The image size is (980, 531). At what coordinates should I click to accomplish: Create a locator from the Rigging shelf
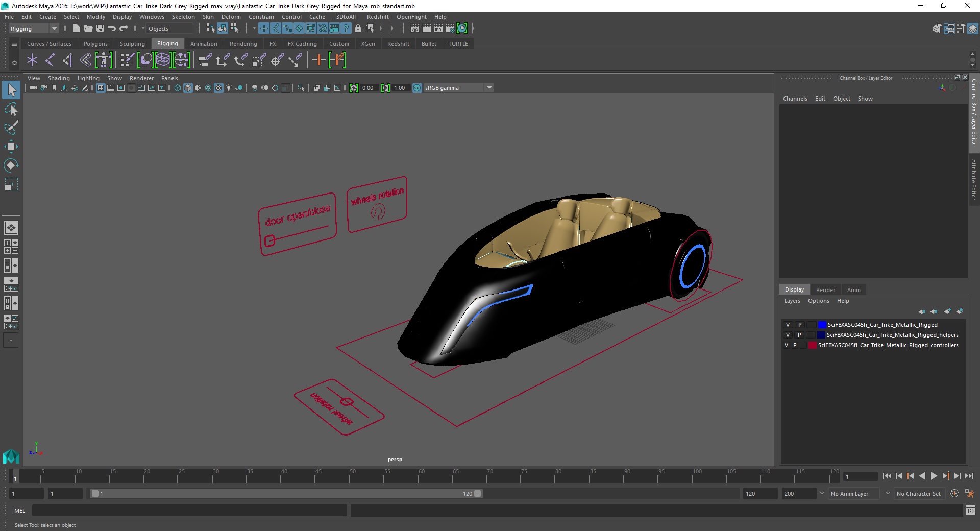point(32,60)
